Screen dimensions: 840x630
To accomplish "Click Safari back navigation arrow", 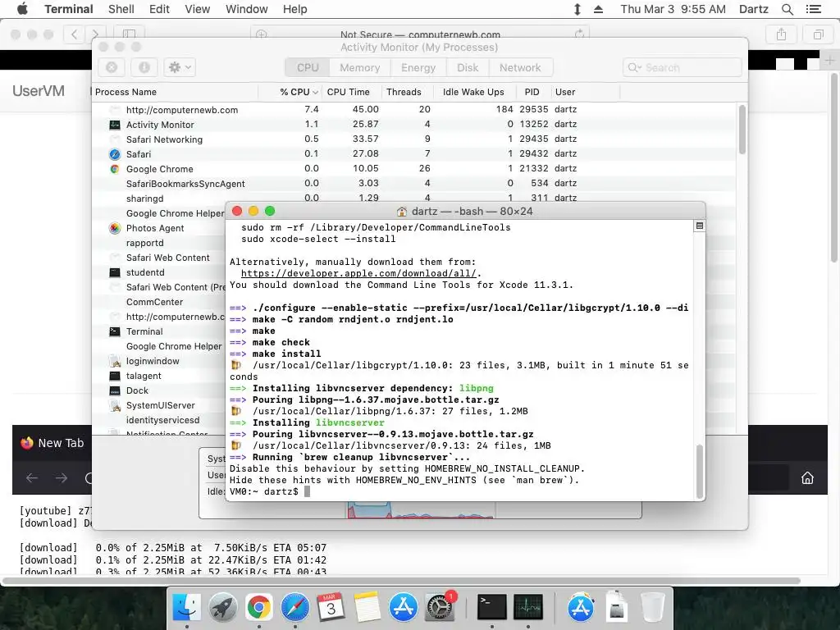I will (x=75, y=34).
